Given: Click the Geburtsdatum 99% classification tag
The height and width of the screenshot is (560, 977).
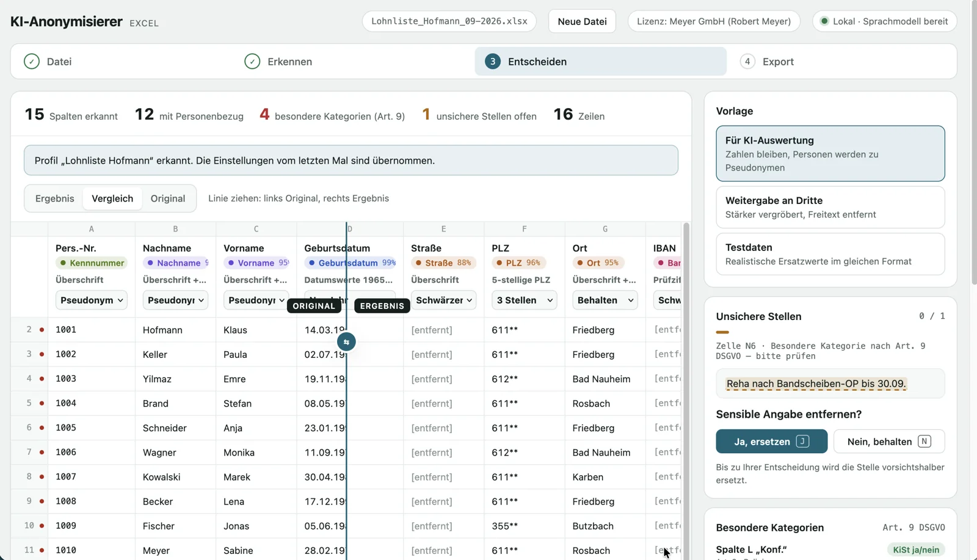Looking at the screenshot, I should tap(350, 263).
